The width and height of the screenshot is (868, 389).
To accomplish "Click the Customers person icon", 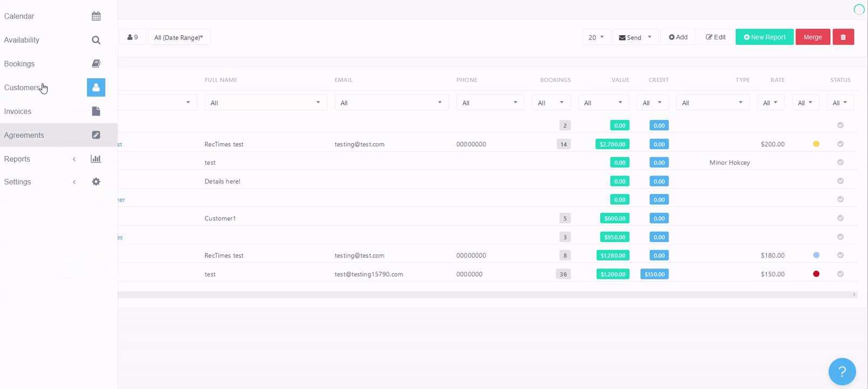I will (96, 88).
